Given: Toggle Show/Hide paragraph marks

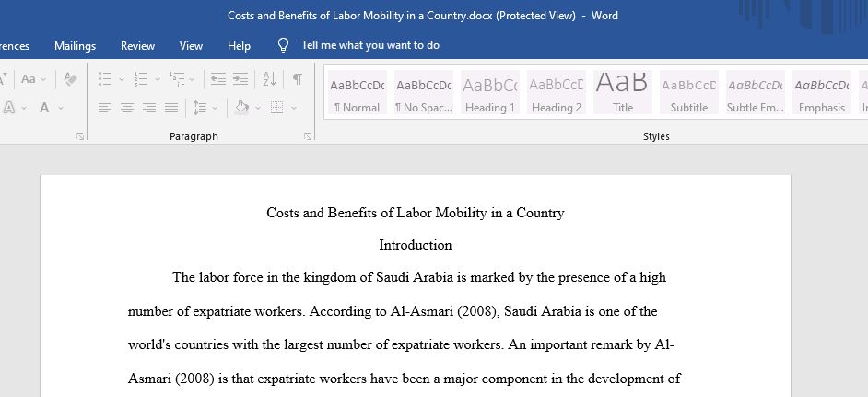Looking at the screenshot, I should pyautogui.click(x=298, y=79).
